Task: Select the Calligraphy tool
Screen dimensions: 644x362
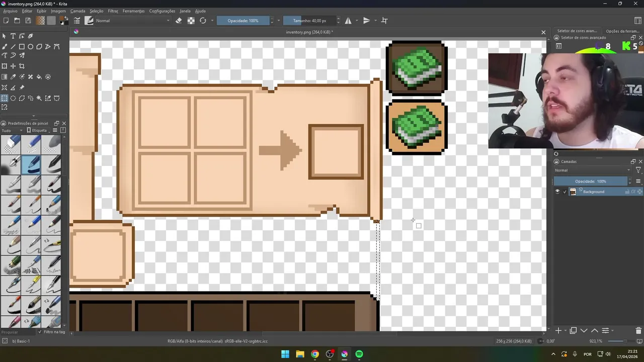Action: [30, 36]
